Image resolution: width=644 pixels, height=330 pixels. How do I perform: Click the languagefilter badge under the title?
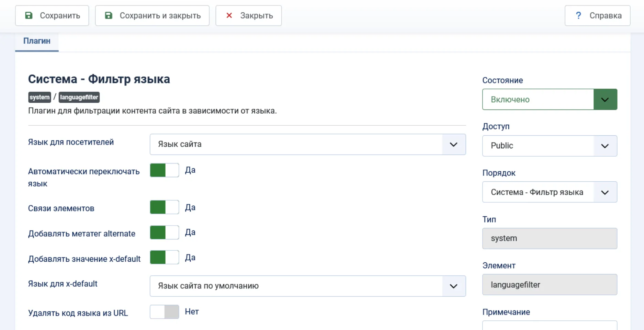click(x=79, y=97)
